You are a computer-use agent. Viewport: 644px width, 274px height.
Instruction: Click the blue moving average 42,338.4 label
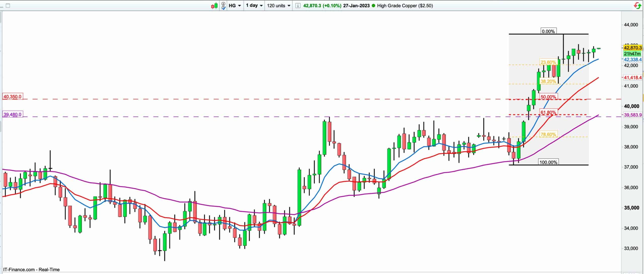(633, 60)
